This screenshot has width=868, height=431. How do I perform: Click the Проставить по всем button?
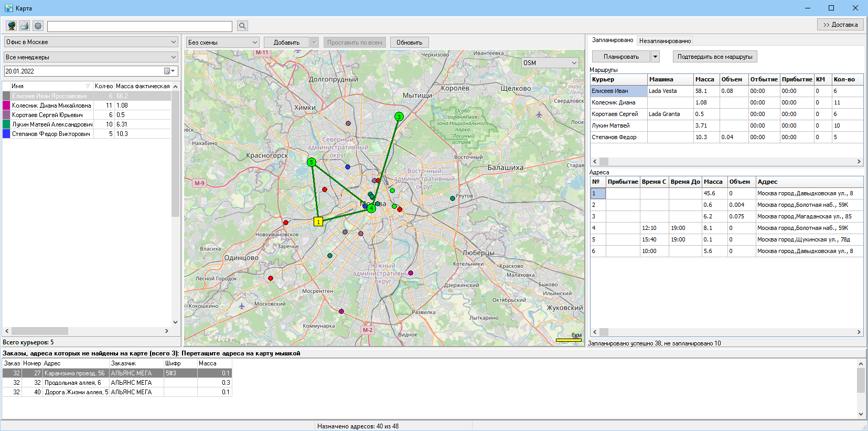[x=355, y=43]
